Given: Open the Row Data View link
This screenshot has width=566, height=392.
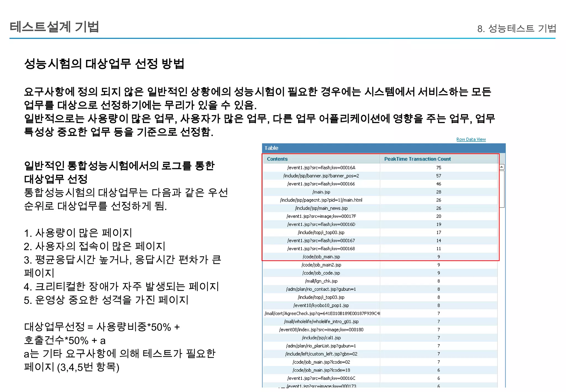Looking at the screenshot, I should coord(471,139).
